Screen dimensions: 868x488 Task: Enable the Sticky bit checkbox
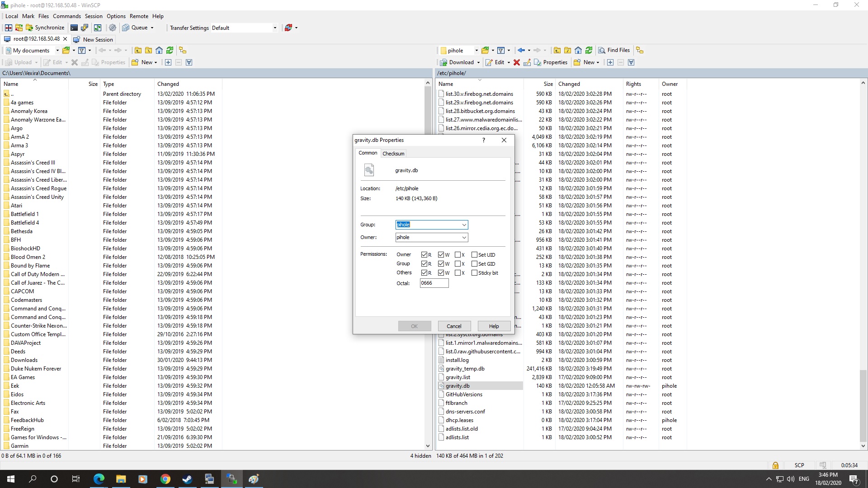(474, 273)
